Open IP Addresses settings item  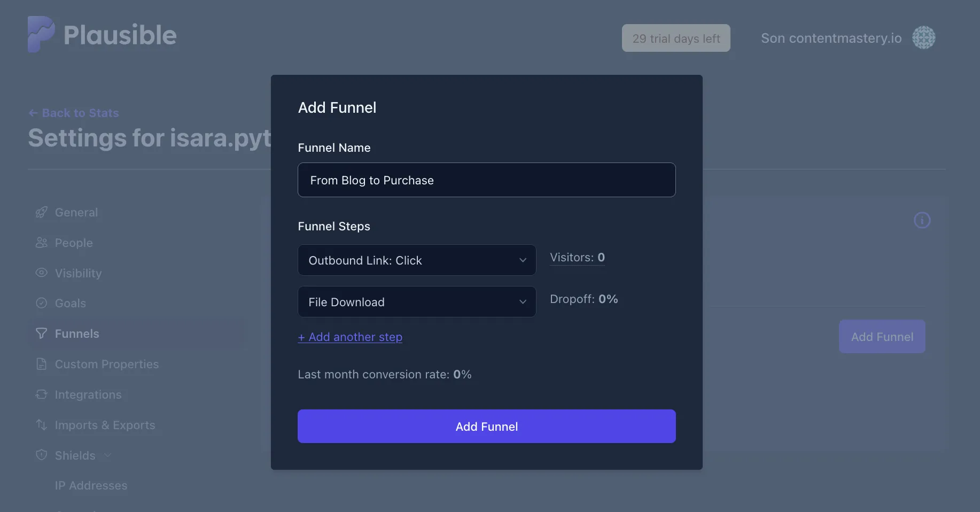91,485
